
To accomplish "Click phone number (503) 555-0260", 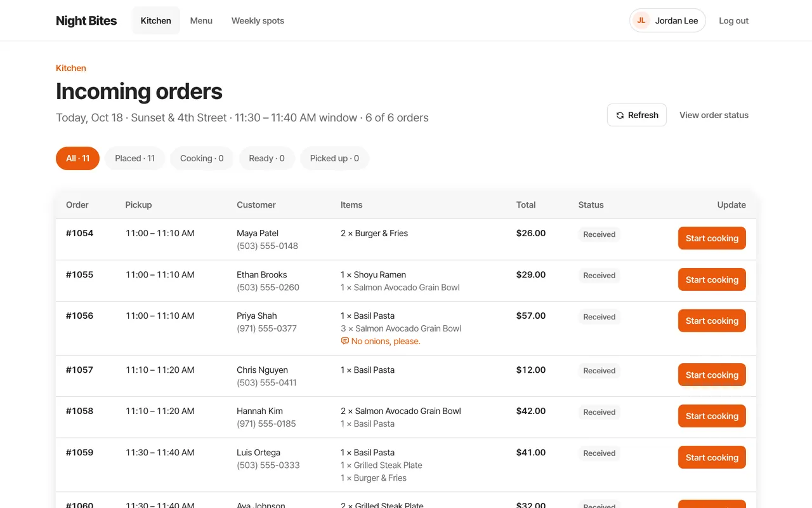I will coord(268,287).
